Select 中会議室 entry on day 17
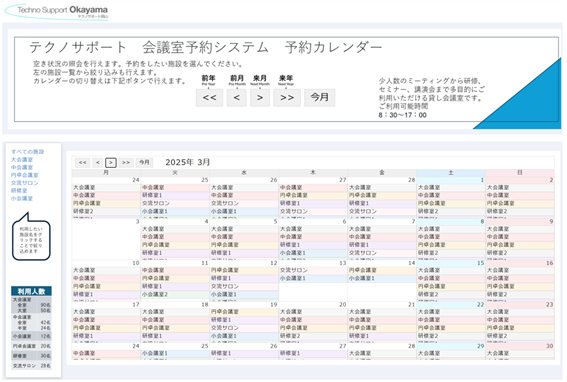The width and height of the screenshot is (567, 382). click(x=106, y=320)
